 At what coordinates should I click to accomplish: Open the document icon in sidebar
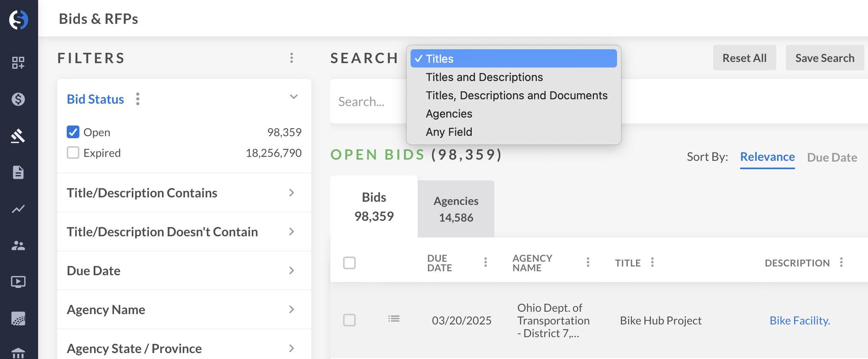[x=18, y=172]
